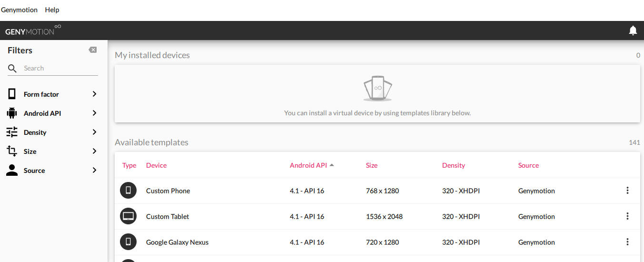Image resolution: width=644 pixels, height=262 pixels.
Task: Expand the Density filter chevron
Action: [x=94, y=132]
